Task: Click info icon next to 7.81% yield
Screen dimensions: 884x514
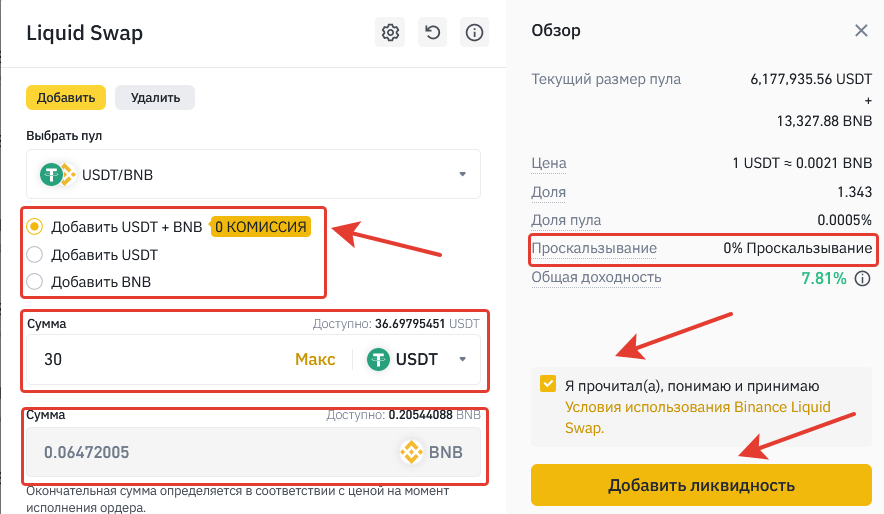Action: 863,278
